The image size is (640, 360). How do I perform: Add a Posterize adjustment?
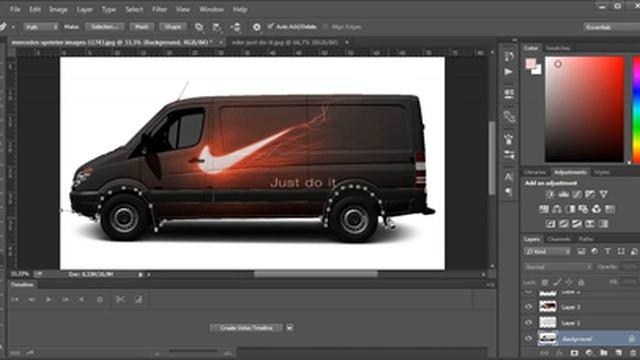[x=564, y=224]
